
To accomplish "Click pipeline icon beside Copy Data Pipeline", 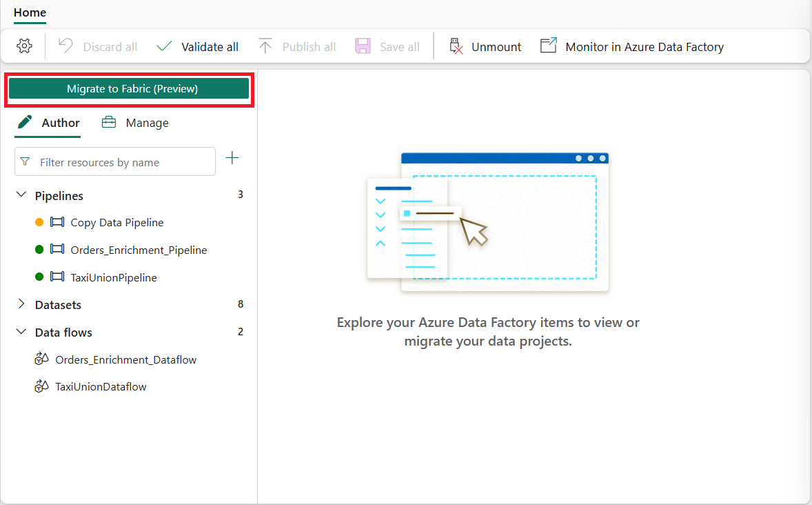I will tap(57, 222).
